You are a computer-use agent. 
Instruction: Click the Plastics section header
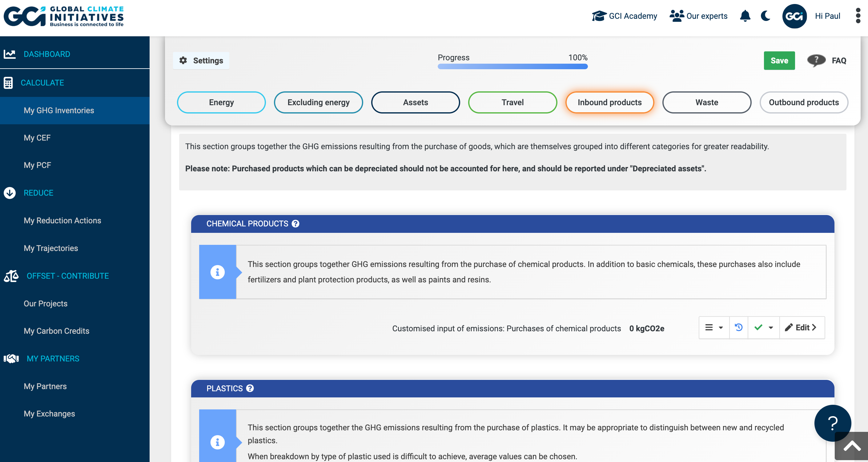(512, 388)
